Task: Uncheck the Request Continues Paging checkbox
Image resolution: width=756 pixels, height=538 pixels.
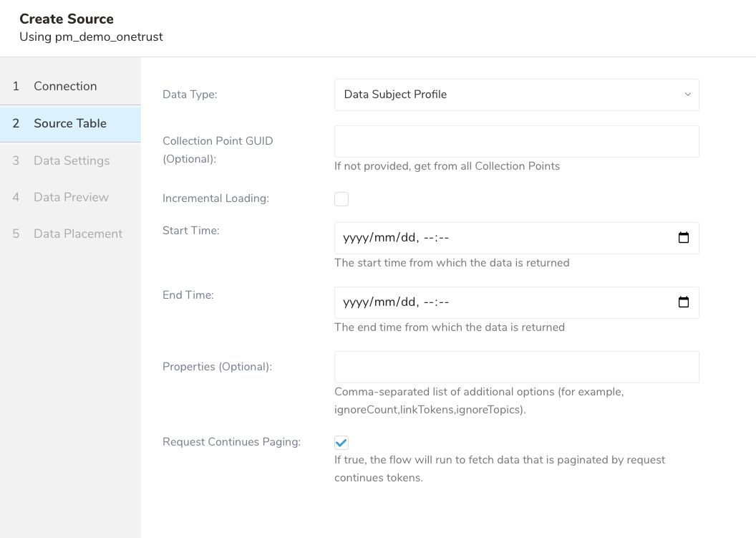Action: pyautogui.click(x=341, y=443)
